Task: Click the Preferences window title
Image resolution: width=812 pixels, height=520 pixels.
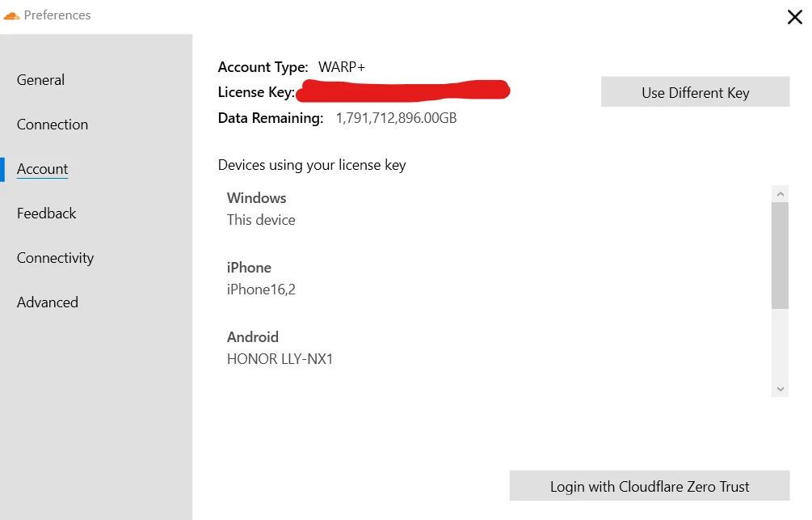Action: [x=57, y=15]
